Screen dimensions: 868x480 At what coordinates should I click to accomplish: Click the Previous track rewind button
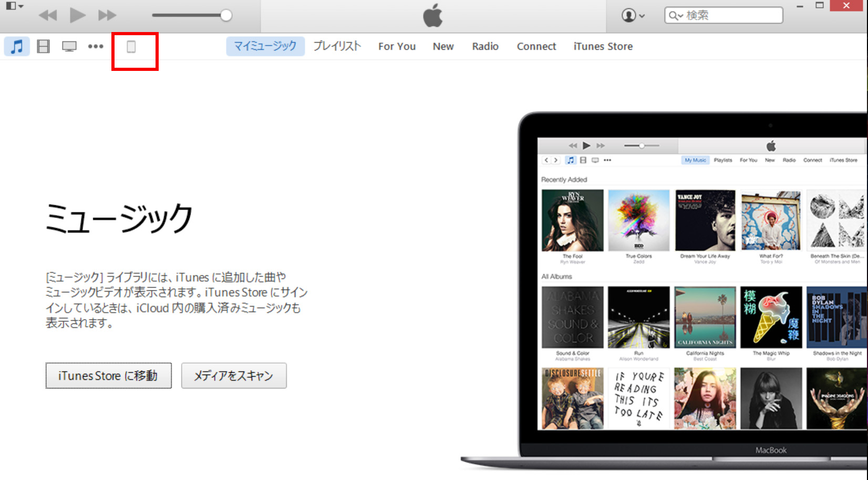click(48, 15)
